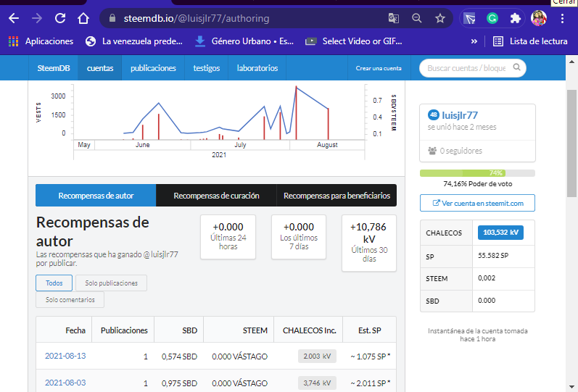Click the voting power progress bar
578x392 pixels.
(477, 172)
